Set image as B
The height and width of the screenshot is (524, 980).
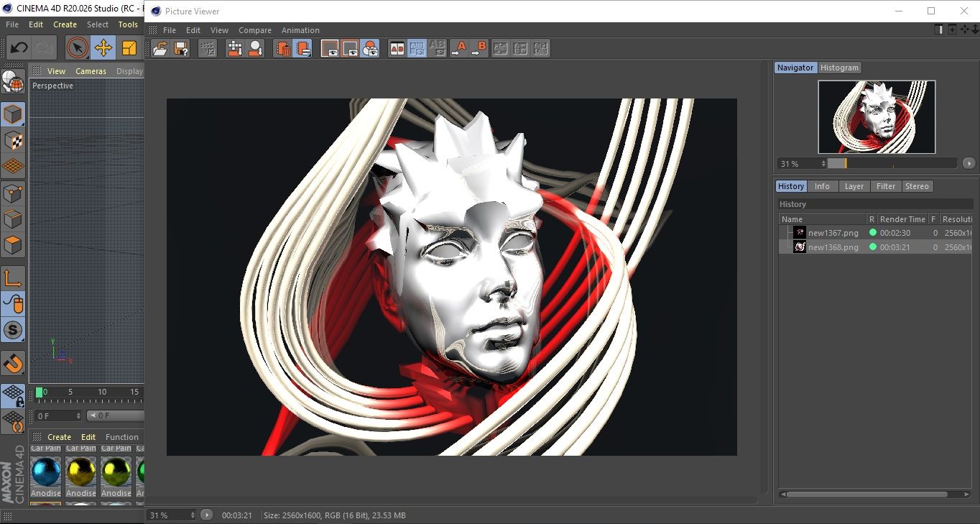[479, 48]
